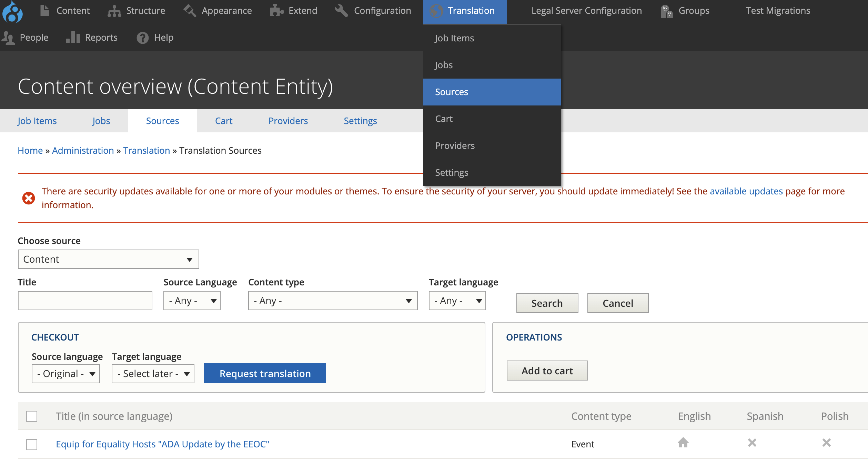This screenshot has height=466, width=868.
Task: Switch to the Job Items tab
Action: pyautogui.click(x=37, y=121)
